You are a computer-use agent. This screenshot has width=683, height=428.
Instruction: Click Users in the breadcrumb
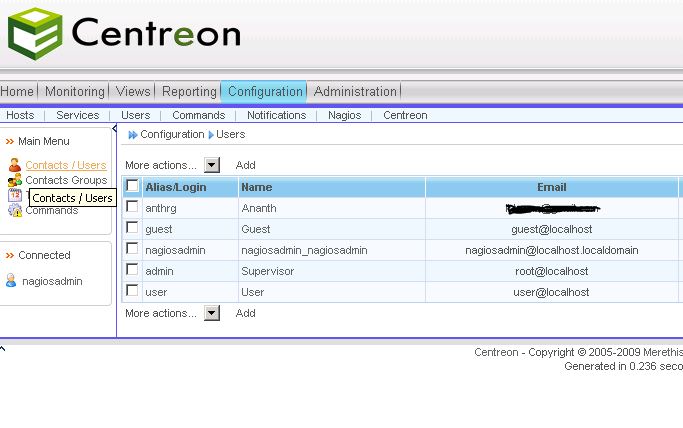point(230,134)
